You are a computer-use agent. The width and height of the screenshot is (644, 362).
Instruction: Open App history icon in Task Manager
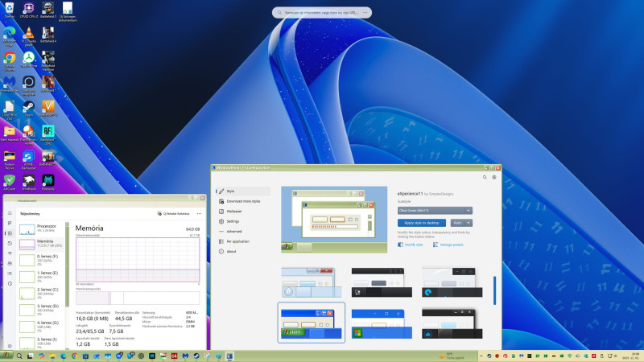10,244
